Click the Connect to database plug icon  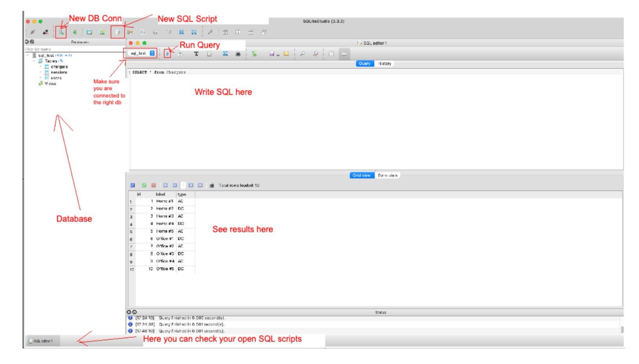[32, 32]
